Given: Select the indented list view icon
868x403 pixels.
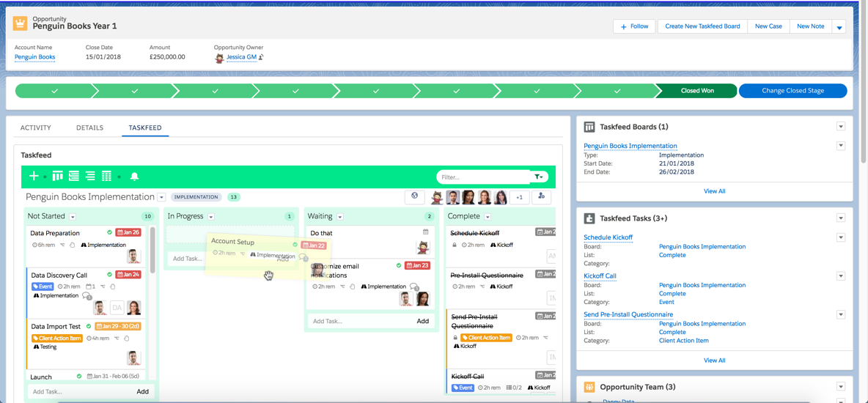Looking at the screenshot, I should (x=73, y=177).
